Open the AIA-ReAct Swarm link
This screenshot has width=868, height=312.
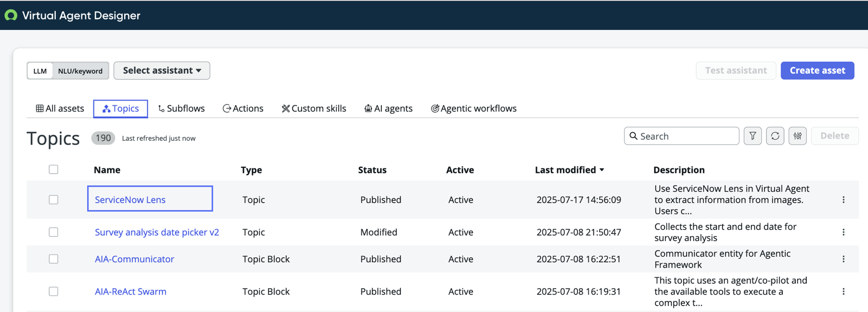point(131,291)
